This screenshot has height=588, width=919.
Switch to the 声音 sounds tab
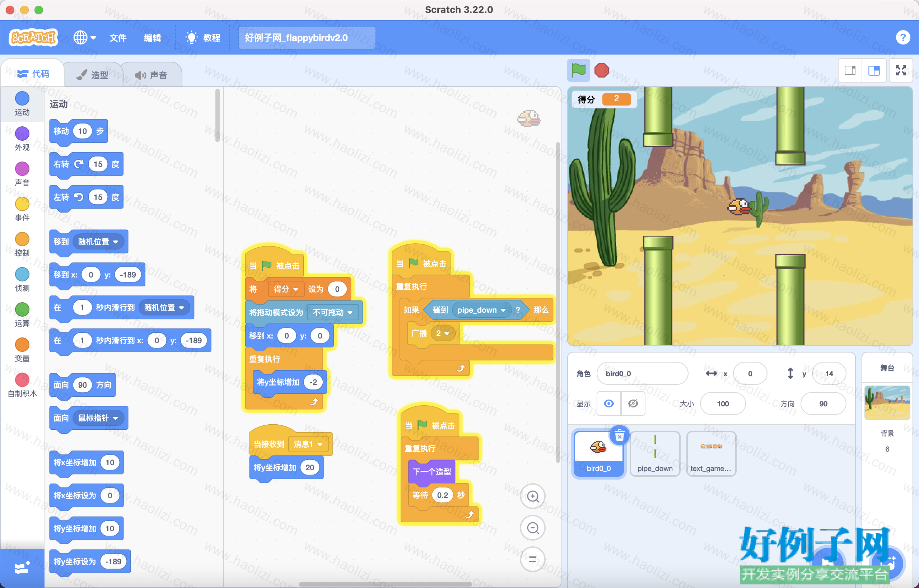(151, 75)
